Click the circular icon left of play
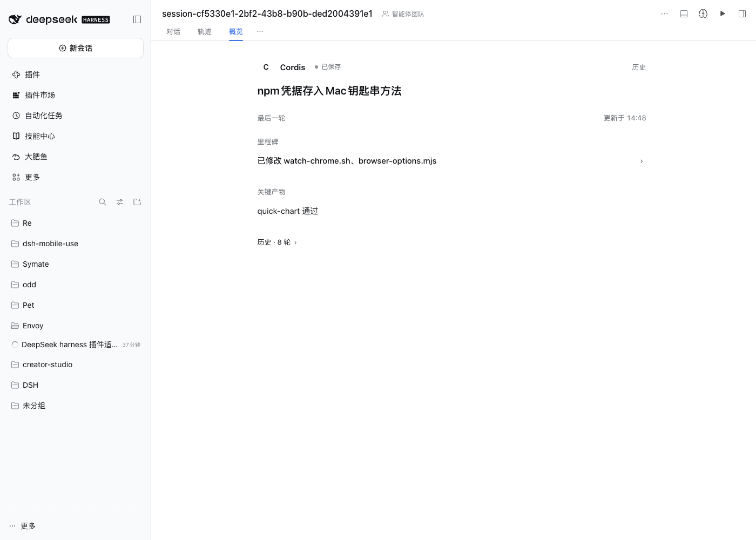 (x=703, y=13)
